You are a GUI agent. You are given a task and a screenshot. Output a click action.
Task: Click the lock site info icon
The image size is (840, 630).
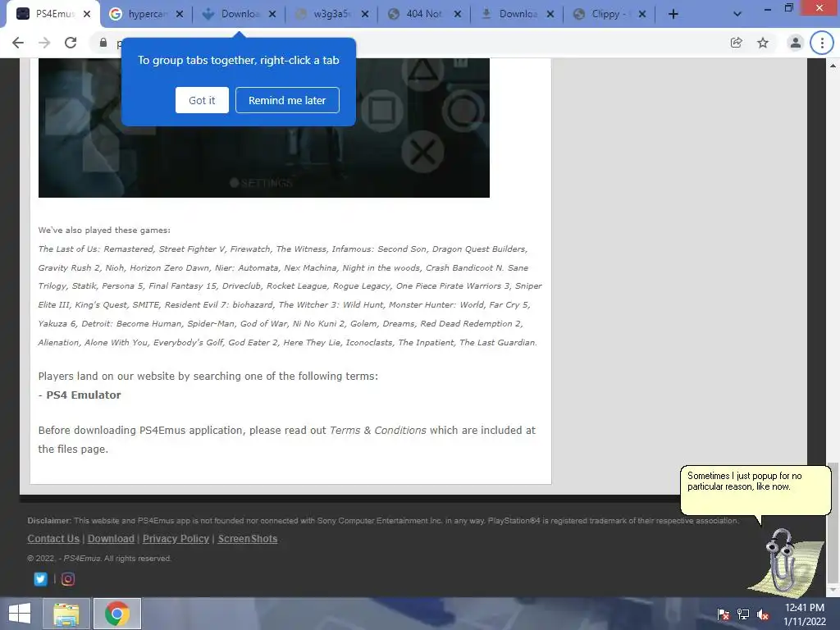(103, 43)
